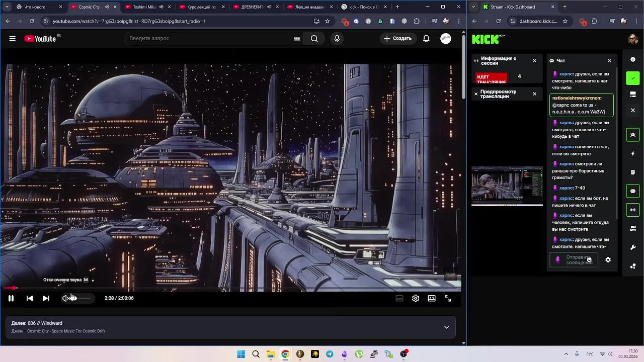Skip to the previous video
The image size is (644, 362).
pyautogui.click(x=30, y=298)
